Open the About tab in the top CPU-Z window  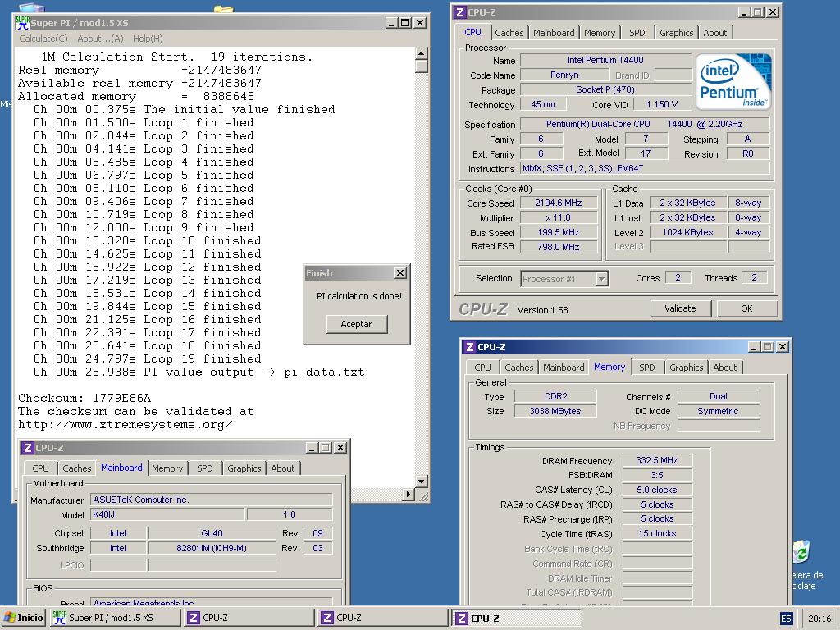[715, 33]
